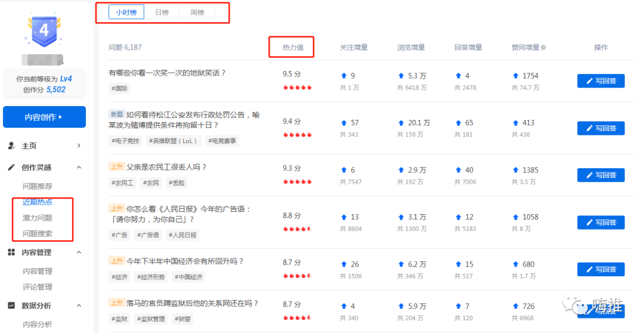The image size is (644, 334).
Task: Open 潜力问题 in the sidebar
Action: 38,218
